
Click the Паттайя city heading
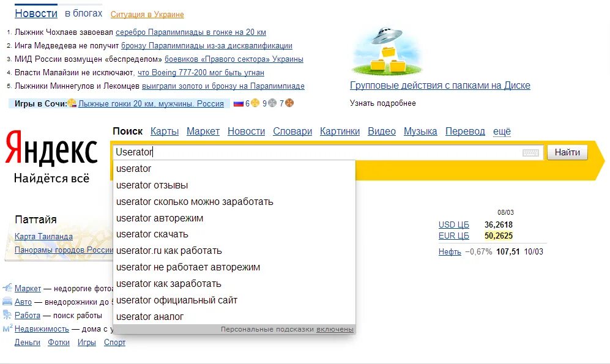[35, 220]
